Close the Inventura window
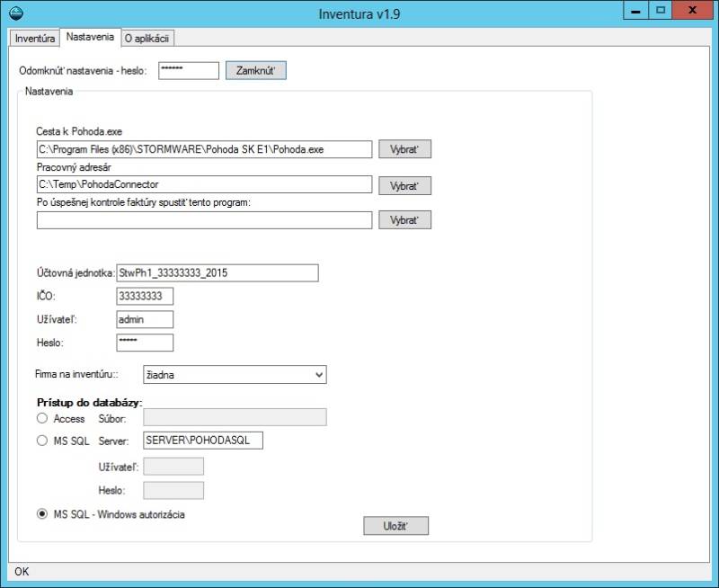719x588 pixels. [692, 11]
